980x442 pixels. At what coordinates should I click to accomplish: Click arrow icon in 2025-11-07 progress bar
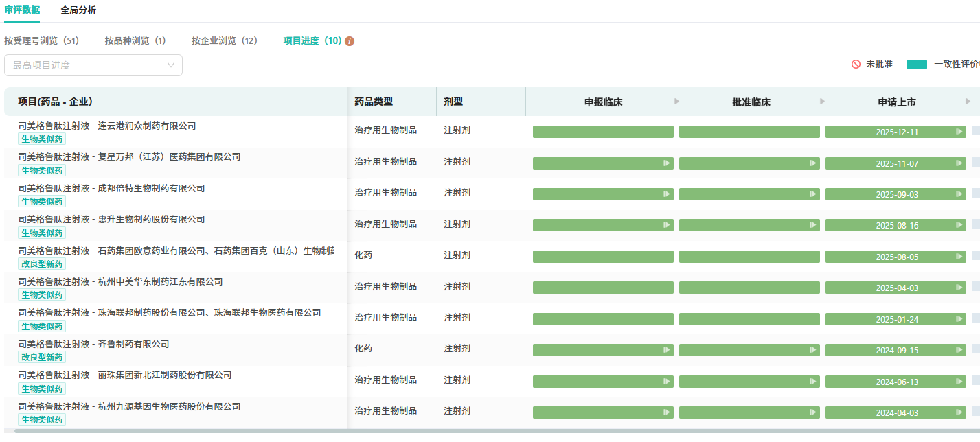pos(959,163)
